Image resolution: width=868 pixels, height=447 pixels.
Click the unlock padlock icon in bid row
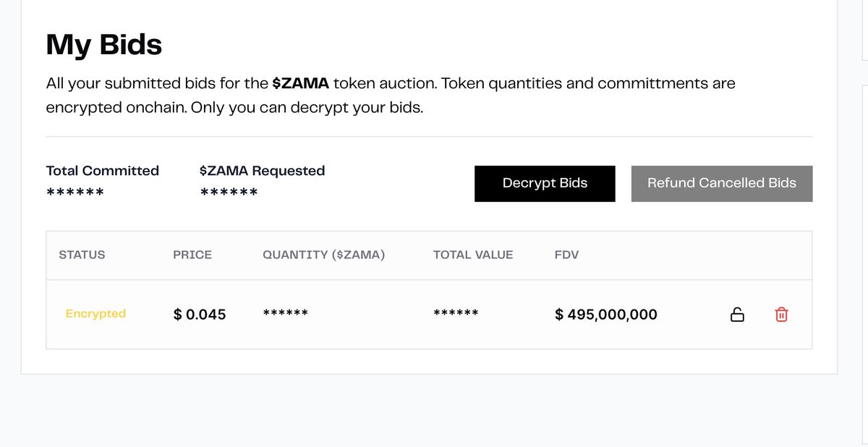(x=737, y=315)
